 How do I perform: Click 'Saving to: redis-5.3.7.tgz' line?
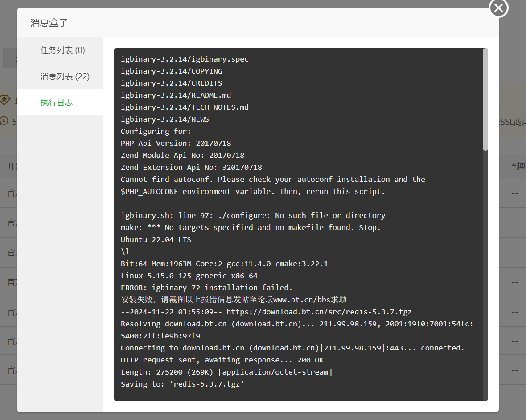[x=182, y=384]
